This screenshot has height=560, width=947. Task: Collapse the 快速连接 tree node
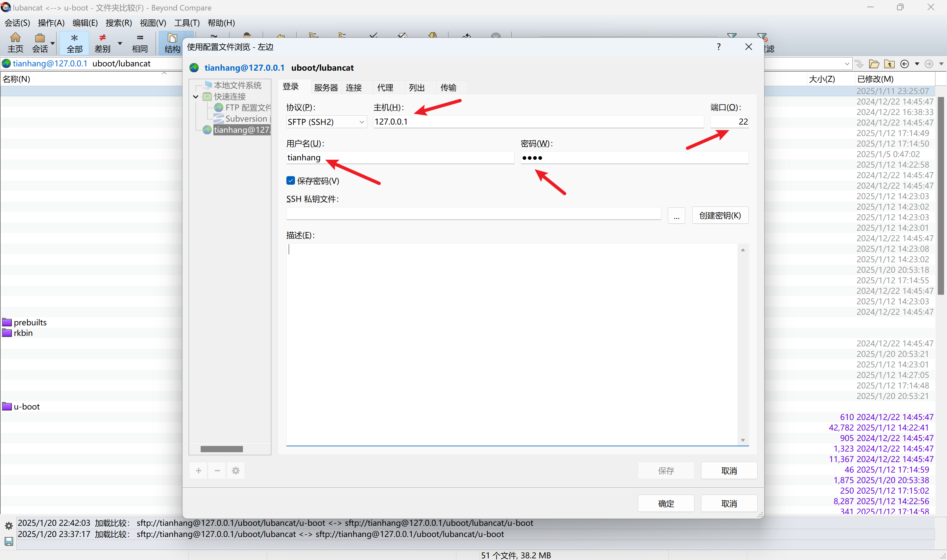(x=196, y=97)
